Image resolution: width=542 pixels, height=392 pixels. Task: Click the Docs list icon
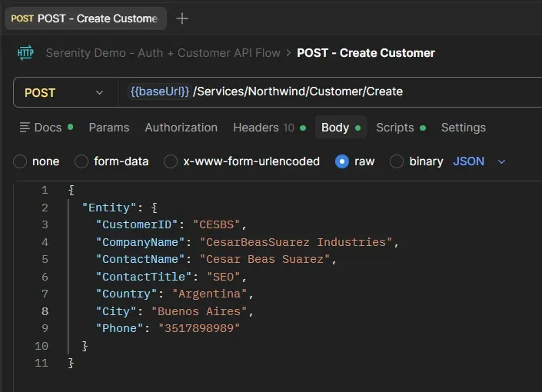pyautogui.click(x=25, y=128)
